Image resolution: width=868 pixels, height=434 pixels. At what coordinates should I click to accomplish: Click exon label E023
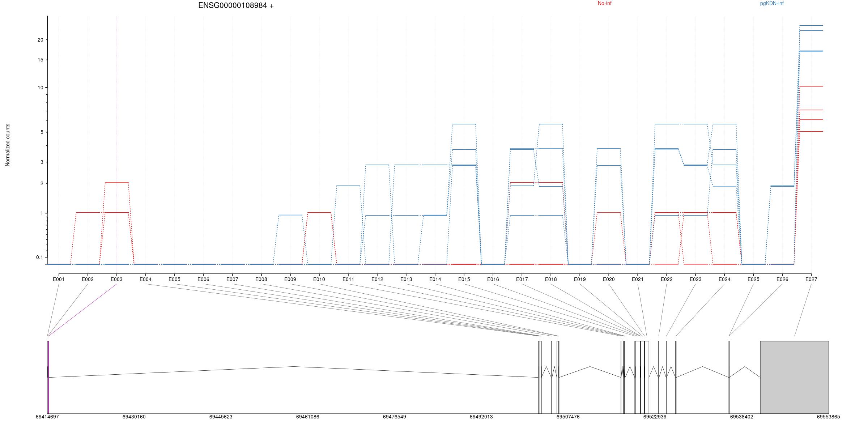tap(695, 279)
